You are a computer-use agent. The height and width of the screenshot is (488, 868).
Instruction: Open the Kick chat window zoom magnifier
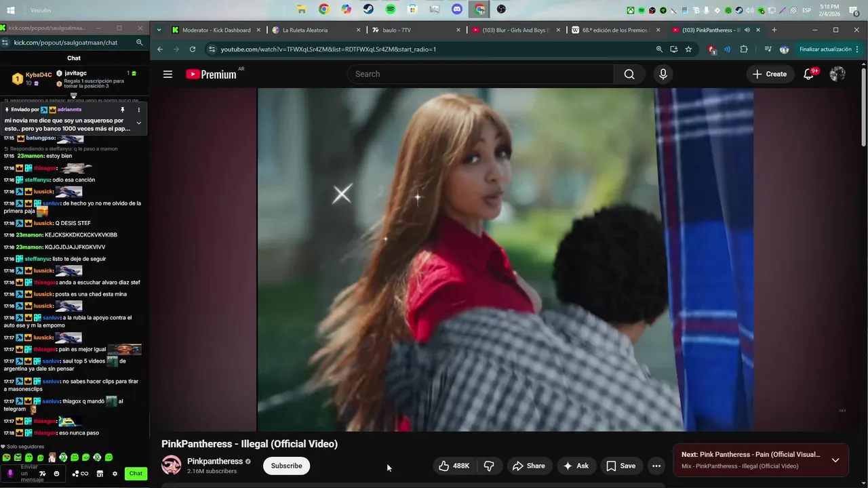[x=139, y=42]
